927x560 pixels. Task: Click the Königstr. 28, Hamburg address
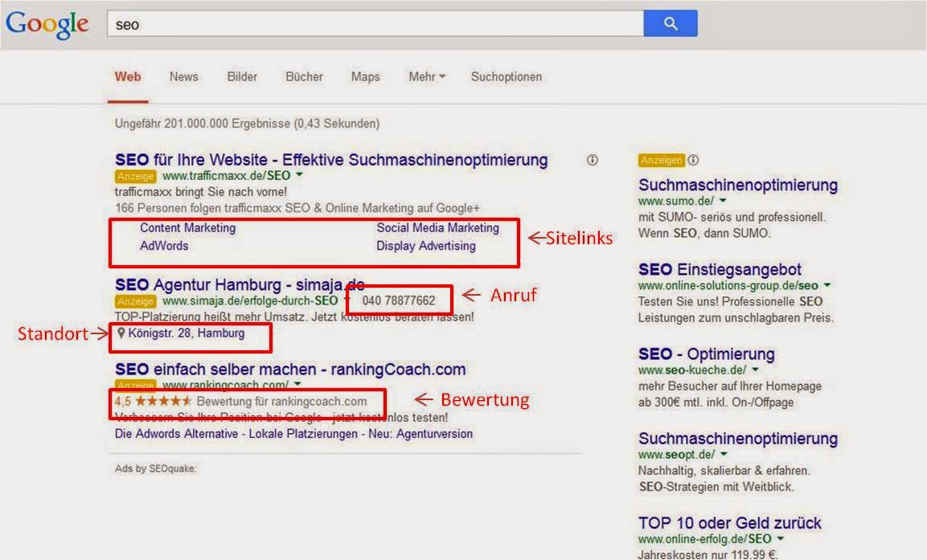pos(187,333)
